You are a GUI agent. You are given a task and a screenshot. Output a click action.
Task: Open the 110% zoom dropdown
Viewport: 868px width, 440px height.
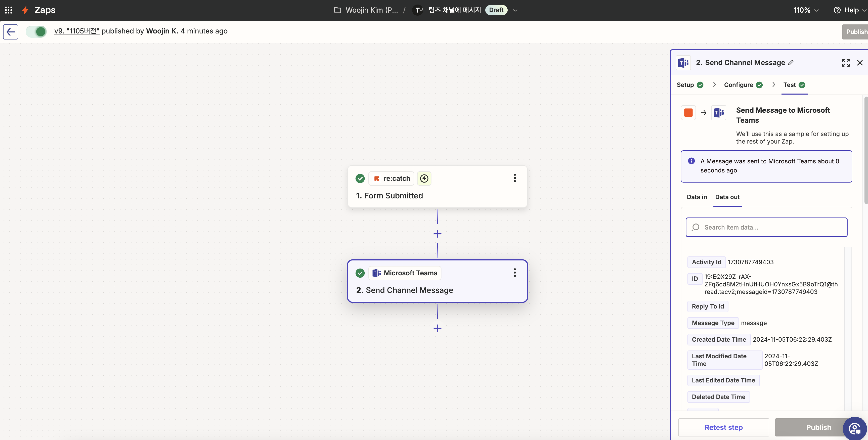click(806, 10)
